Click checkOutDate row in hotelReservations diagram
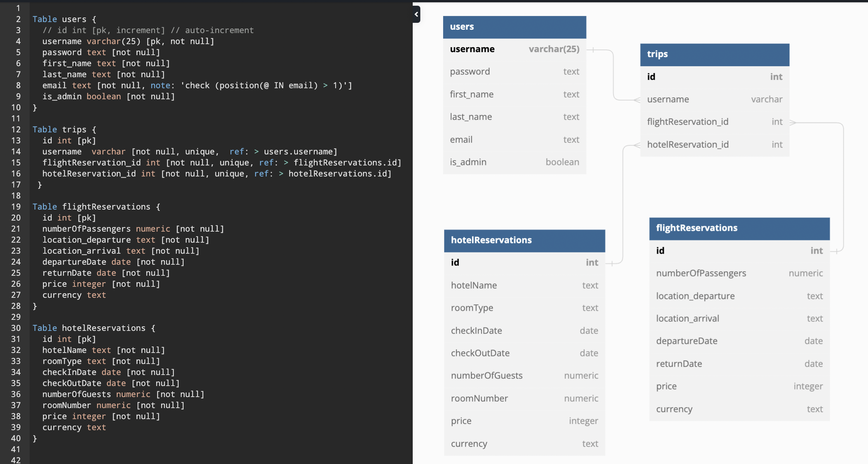 (x=524, y=353)
